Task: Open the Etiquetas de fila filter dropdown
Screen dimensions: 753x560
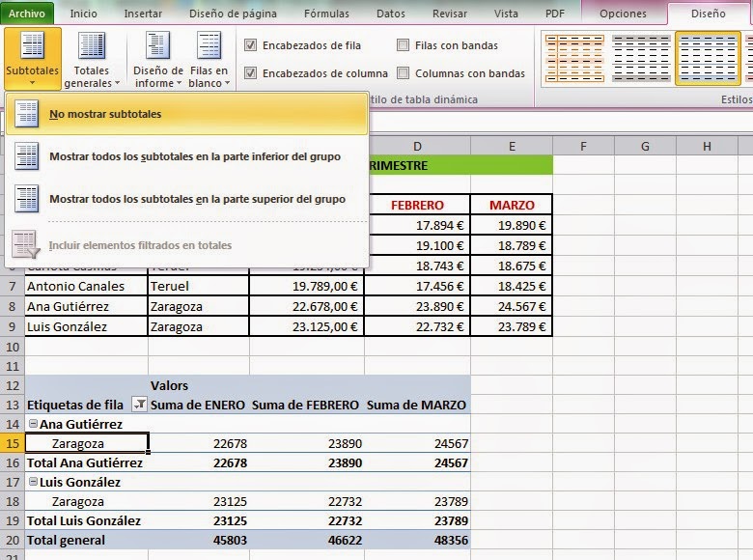Action: pyautogui.click(x=139, y=405)
